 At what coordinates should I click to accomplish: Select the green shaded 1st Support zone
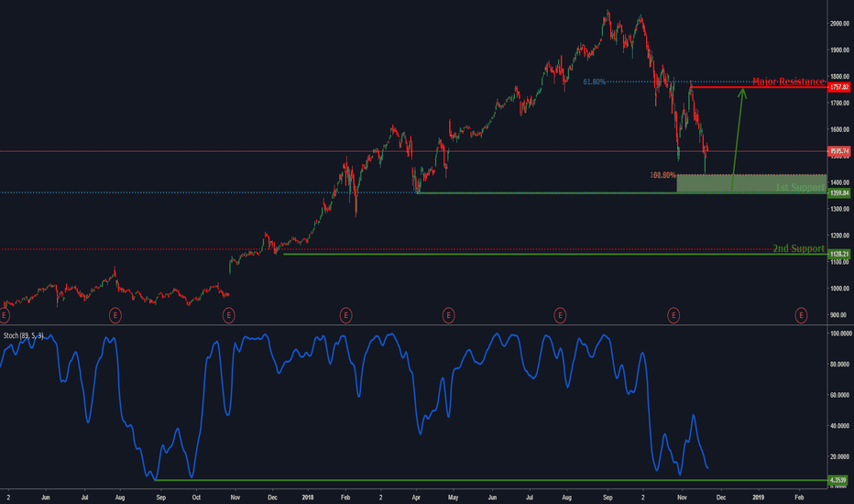point(751,183)
